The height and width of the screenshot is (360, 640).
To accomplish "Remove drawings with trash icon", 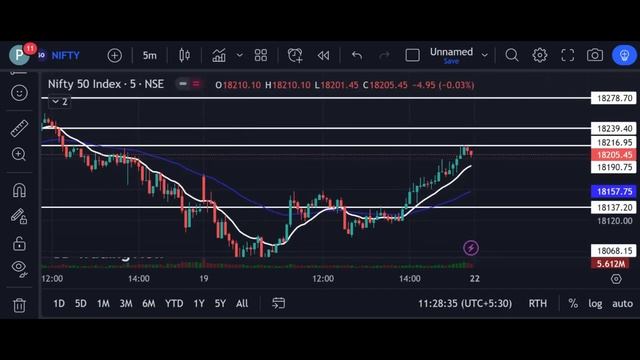I will [x=19, y=305].
